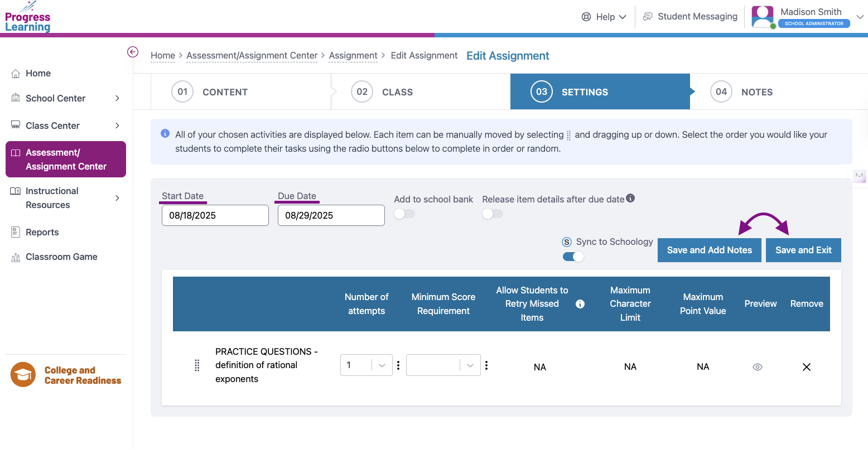Click the Assessment/Assignment Center book icon
This screenshot has height=449, width=868.
click(16, 153)
